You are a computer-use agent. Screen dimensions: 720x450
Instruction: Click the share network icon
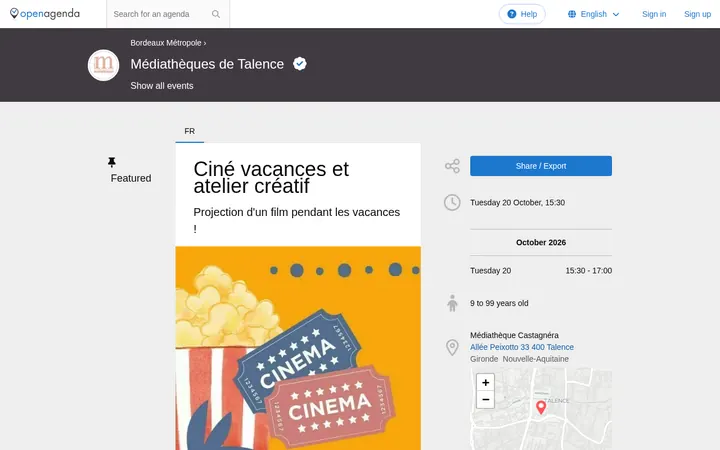452,166
